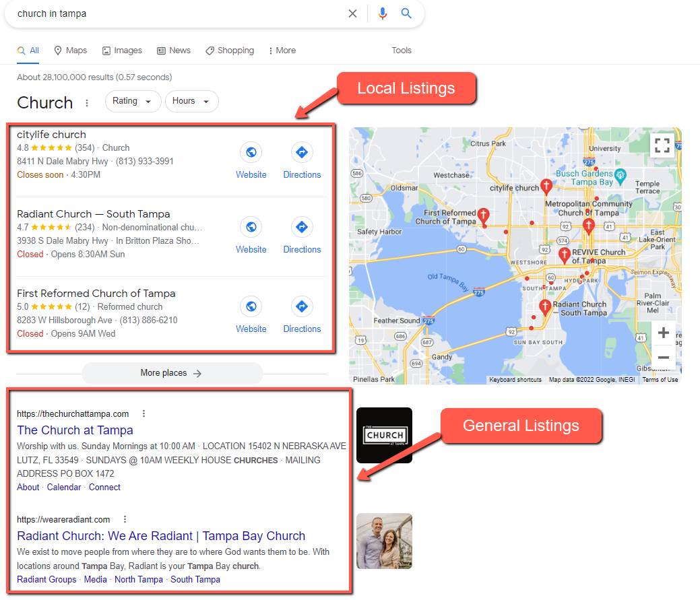
Task: Open the search Tools option
Action: 402,51
